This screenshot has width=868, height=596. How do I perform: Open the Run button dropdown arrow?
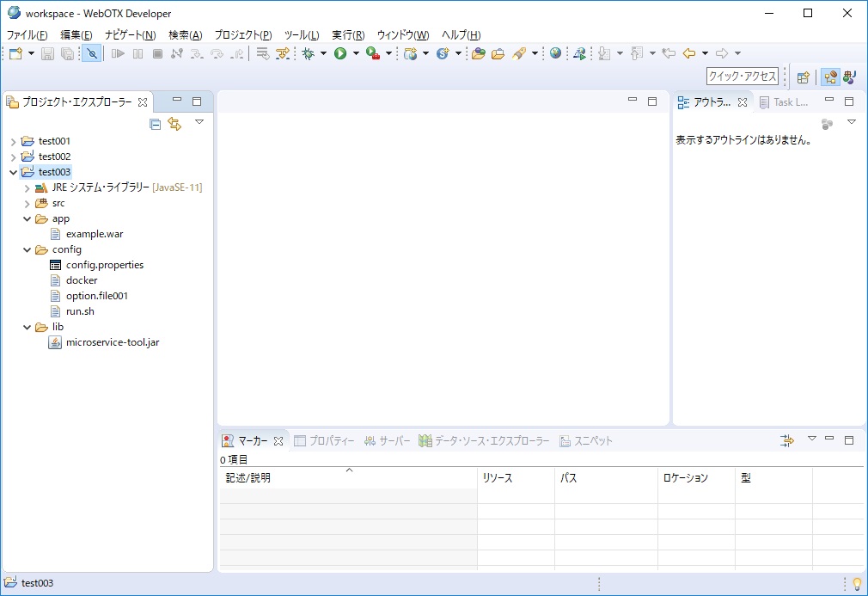pos(356,53)
